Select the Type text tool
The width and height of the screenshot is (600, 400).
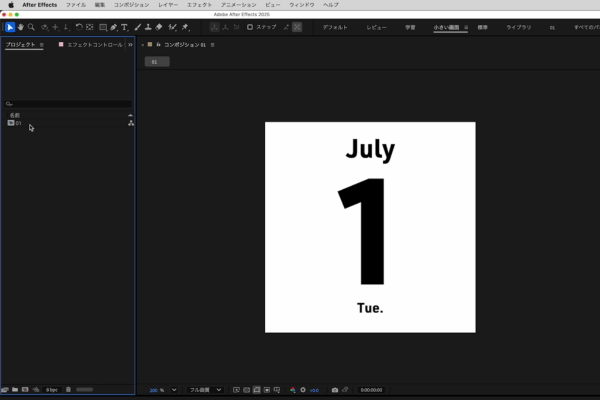click(x=124, y=27)
